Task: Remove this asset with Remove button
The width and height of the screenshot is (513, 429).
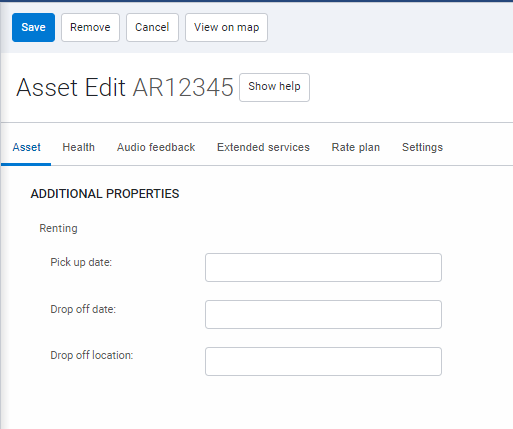Action: coord(90,27)
